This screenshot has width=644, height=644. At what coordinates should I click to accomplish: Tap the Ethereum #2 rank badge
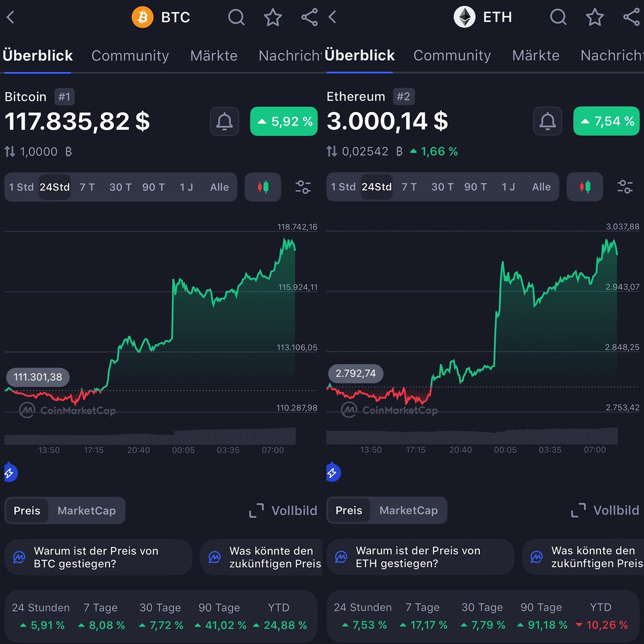click(x=404, y=97)
